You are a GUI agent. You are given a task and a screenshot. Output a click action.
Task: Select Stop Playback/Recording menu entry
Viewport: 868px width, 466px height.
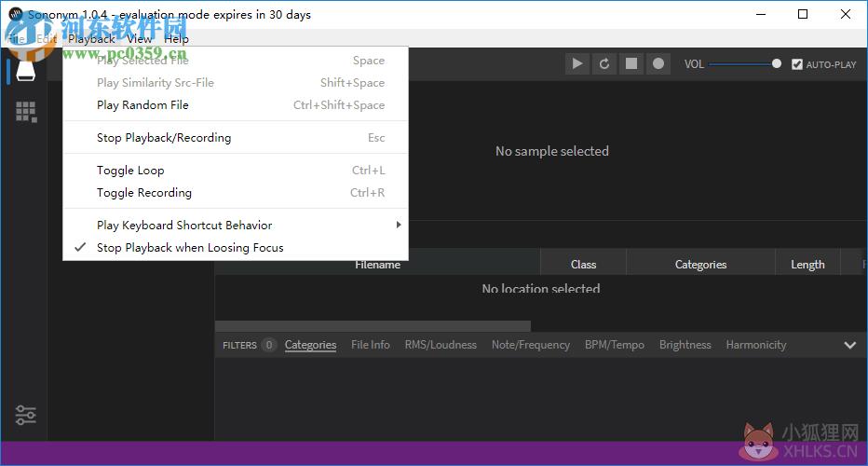pos(236,137)
